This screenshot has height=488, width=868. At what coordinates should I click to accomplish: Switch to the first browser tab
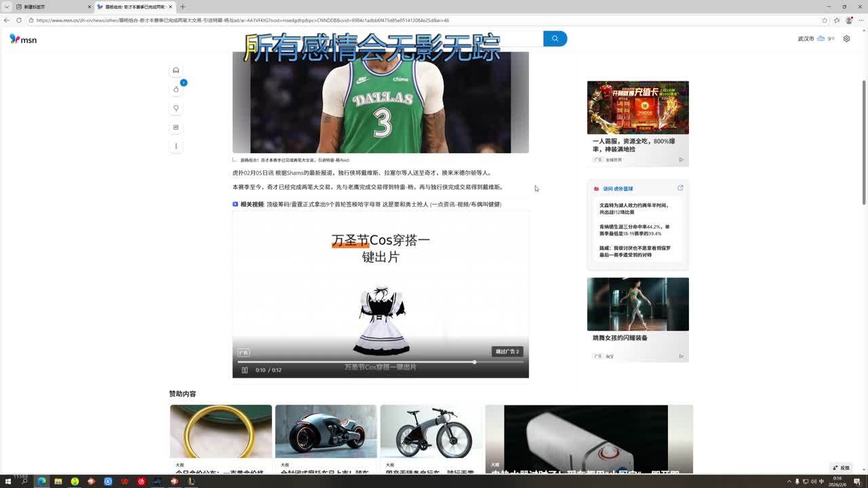[x=51, y=7]
